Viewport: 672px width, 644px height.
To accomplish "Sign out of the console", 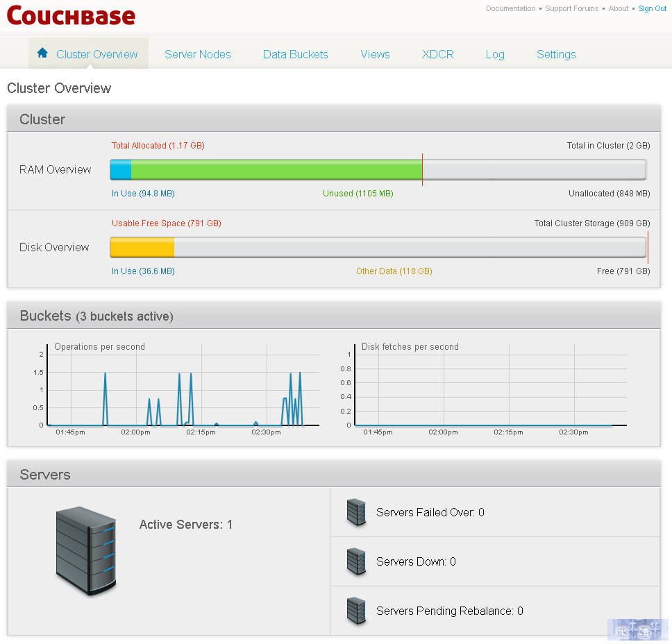I will [x=652, y=8].
